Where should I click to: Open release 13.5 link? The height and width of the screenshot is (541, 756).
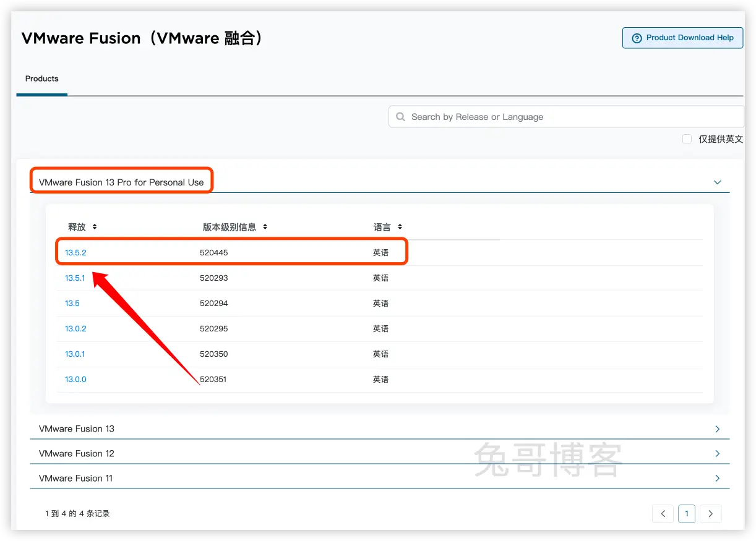pyautogui.click(x=72, y=304)
